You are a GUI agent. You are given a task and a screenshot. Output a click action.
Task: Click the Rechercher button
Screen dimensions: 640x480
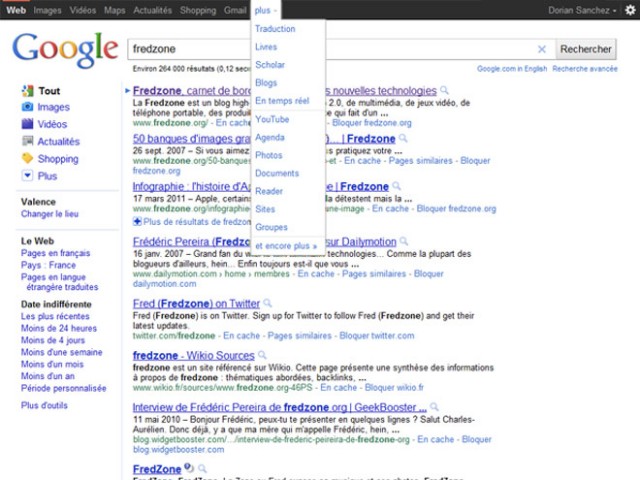click(x=586, y=49)
